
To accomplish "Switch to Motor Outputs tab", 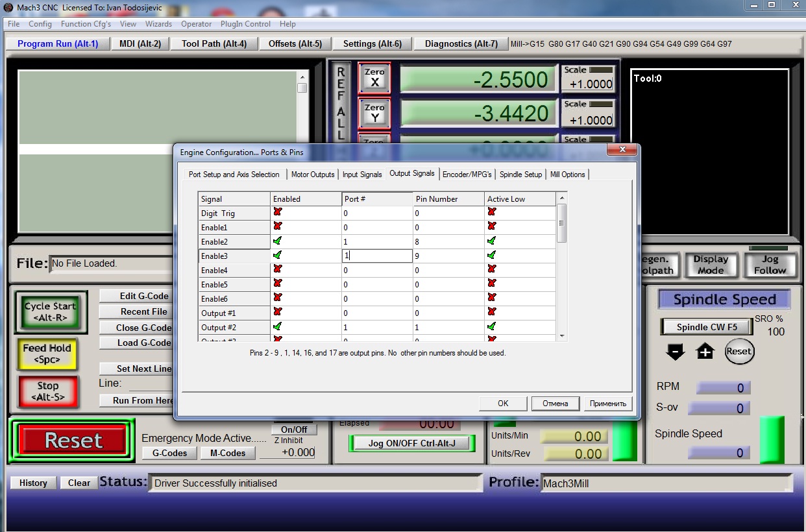I will tap(313, 175).
